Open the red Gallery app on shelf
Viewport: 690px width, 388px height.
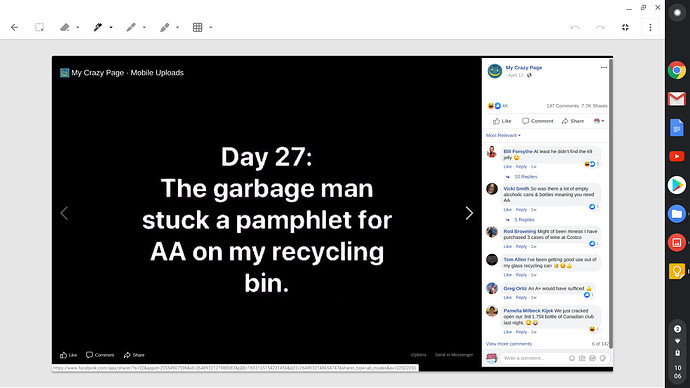point(677,242)
